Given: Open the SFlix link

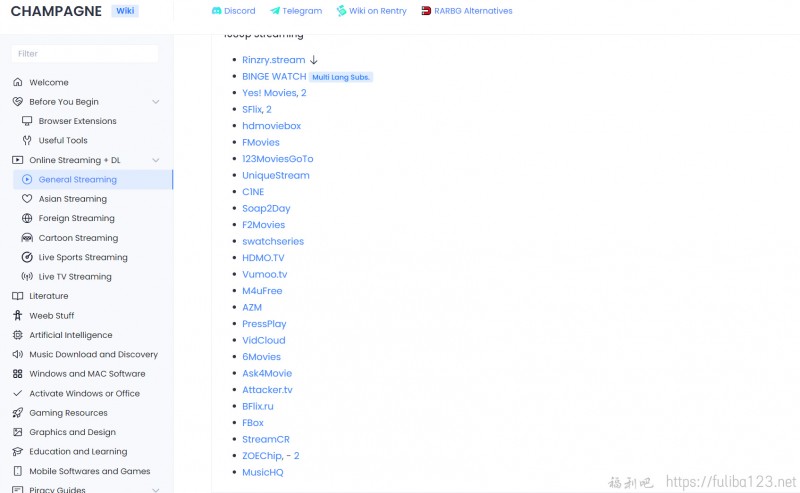Looking at the screenshot, I should click(x=252, y=109).
